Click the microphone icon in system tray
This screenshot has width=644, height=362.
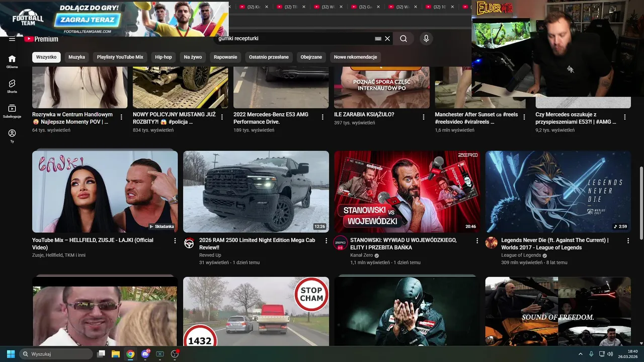pos(591,354)
